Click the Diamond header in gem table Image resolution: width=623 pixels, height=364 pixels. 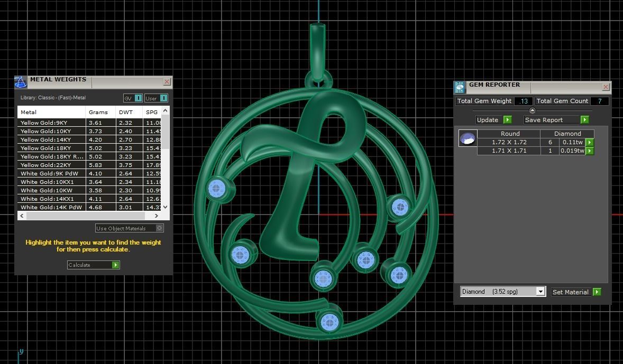click(x=567, y=134)
